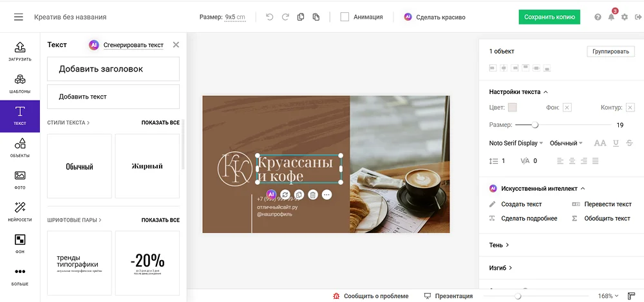Collapse the Настройки текста section
644x302 pixels.
(518, 92)
